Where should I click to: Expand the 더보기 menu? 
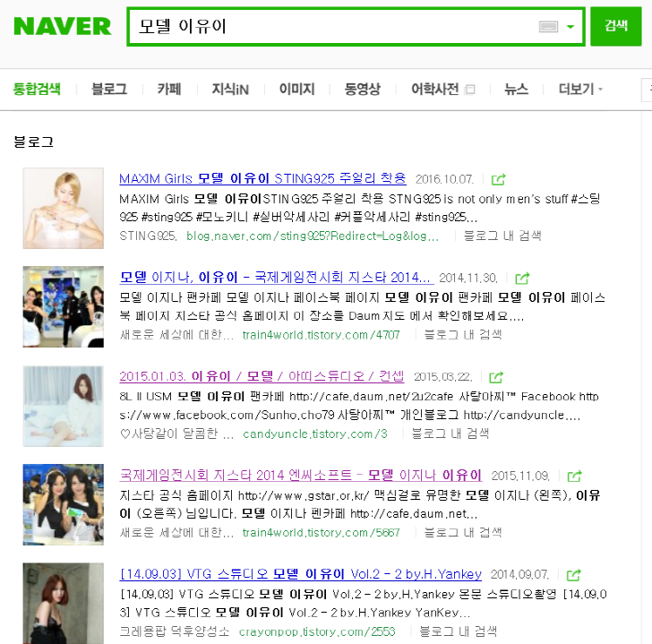pyautogui.click(x=580, y=89)
